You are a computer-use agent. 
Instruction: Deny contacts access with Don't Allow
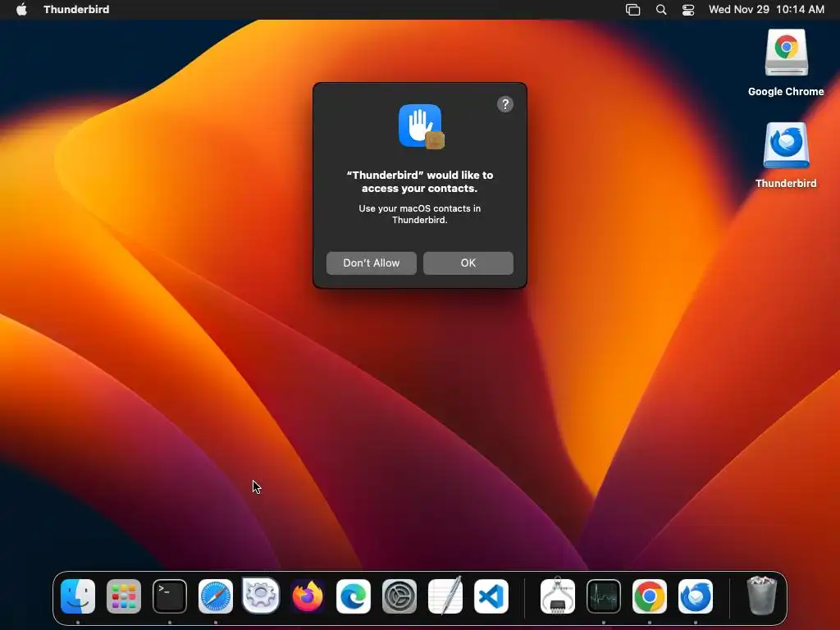pyautogui.click(x=372, y=263)
